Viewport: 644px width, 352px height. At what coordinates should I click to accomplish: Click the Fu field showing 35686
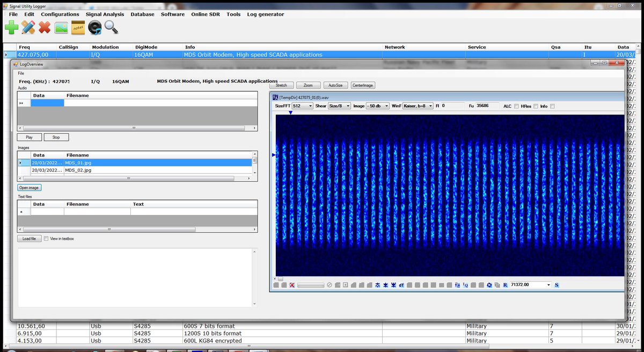pos(487,106)
